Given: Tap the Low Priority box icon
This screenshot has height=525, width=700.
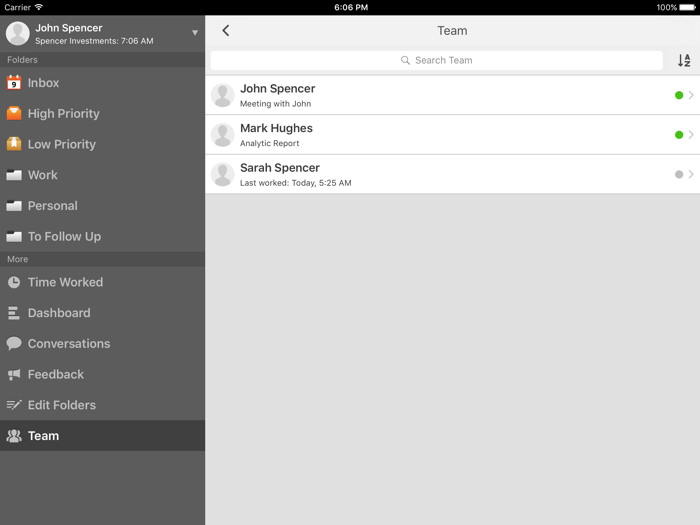Looking at the screenshot, I should tap(14, 144).
